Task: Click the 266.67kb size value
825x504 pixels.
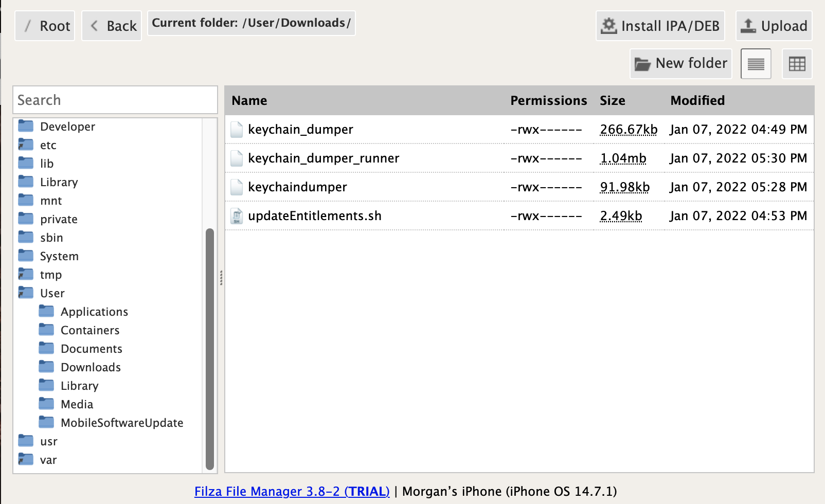Action: (629, 130)
